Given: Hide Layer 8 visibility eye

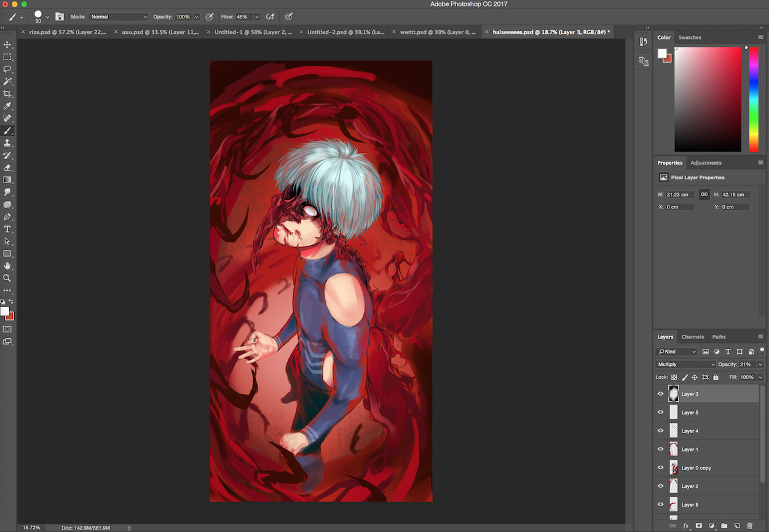Looking at the screenshot, I should [661, 504].
